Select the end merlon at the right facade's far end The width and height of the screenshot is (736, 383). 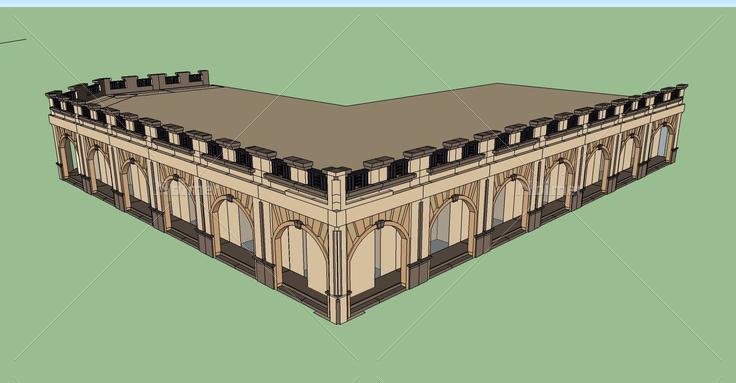pyautogui.click(x=681, y=91)
